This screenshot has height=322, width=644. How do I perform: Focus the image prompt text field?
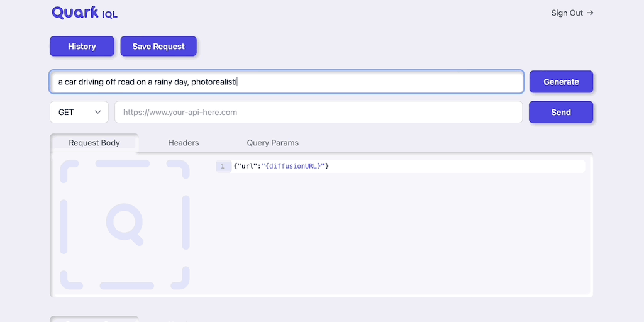click(286, 82)
